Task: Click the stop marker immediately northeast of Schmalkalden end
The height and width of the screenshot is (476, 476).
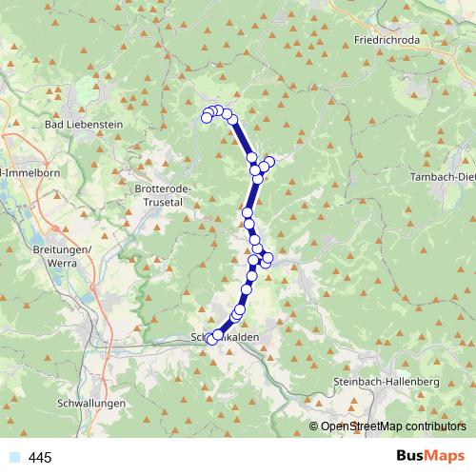Action: pyautogui.click(x=218, y=334)
